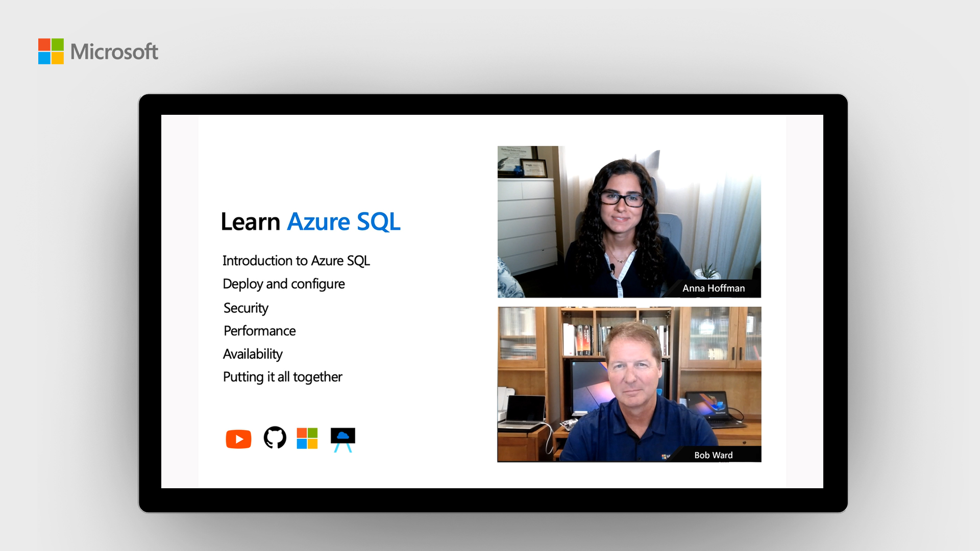980x551 pixels.
Task: Select the 'Introduction to Azure SQL' list item
Action: tap(296, 261)
